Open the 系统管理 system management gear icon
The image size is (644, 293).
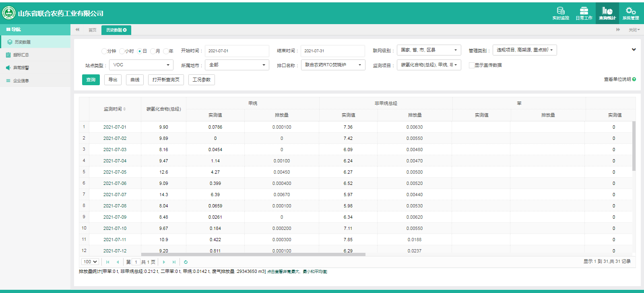pos(630,11)
